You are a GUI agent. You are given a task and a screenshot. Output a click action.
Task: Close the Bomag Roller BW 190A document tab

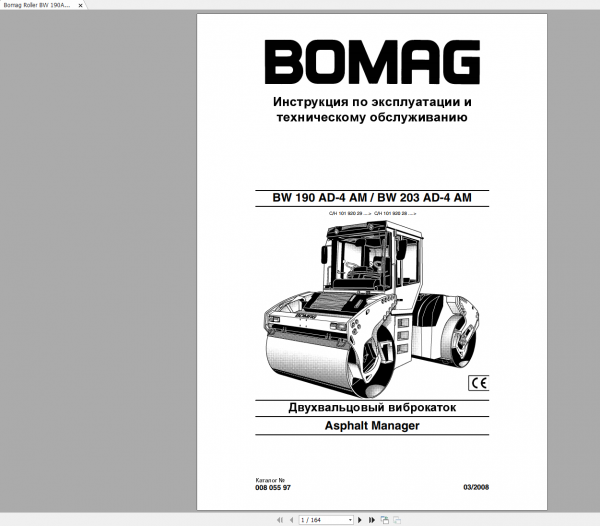(80, 5)
